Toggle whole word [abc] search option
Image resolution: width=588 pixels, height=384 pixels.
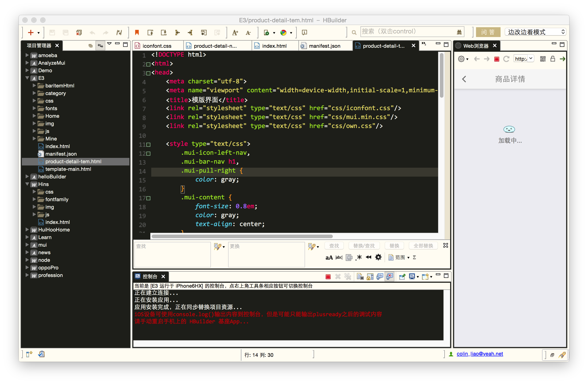(x=339, y=258)
